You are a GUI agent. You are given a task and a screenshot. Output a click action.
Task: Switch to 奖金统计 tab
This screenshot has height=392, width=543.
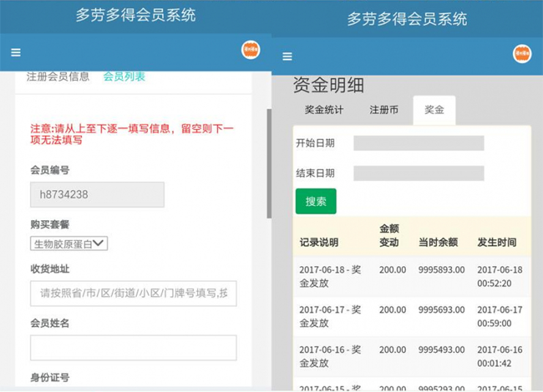(324, 110)
